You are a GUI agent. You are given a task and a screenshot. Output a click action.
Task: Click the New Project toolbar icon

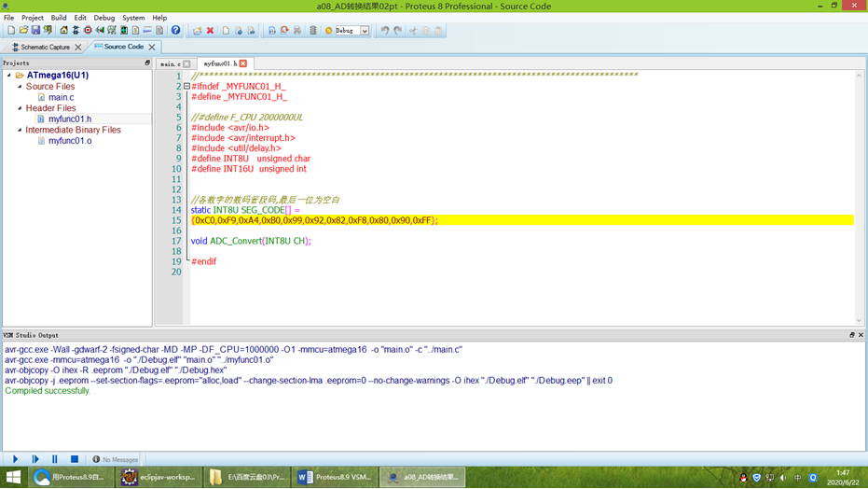click(x=11, y=31)
